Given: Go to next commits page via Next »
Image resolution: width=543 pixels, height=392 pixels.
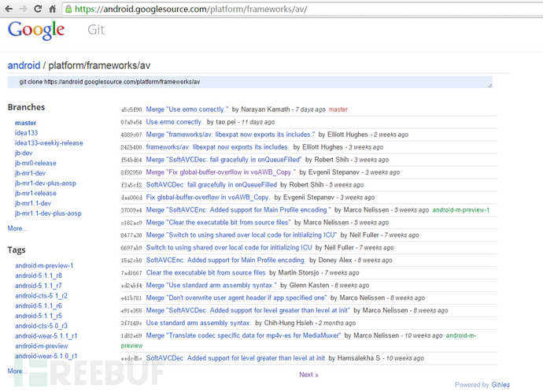Looking at the screenshot, I should (308, 375).
